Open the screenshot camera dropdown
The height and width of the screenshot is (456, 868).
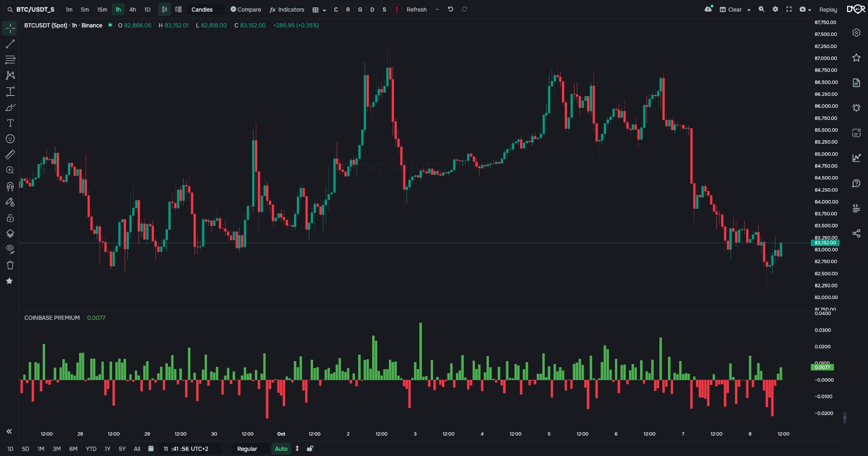point(805,9)
